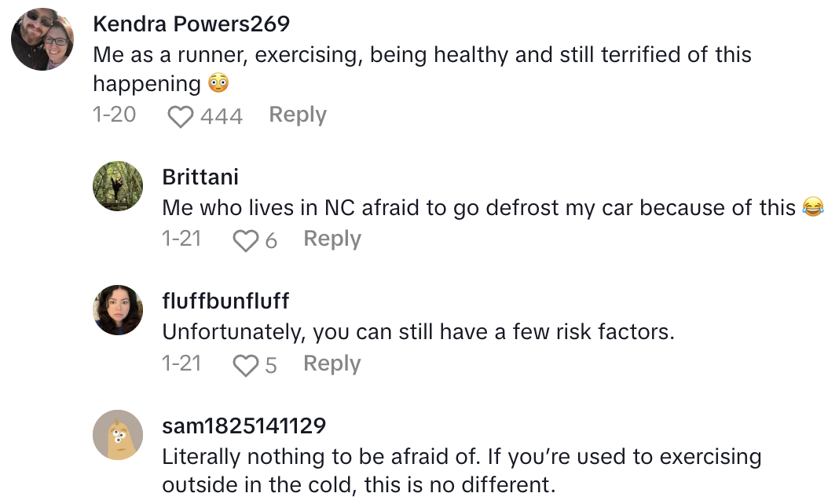Like fluffbunfluff's reply using the heart
This screenshot has width=839, height=504.
pos(246,365)
